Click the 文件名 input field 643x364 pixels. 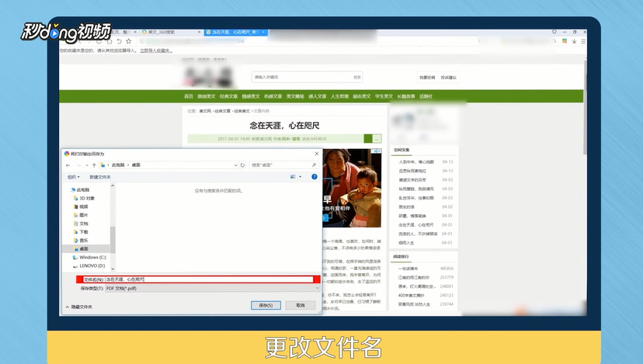(209, 279)
